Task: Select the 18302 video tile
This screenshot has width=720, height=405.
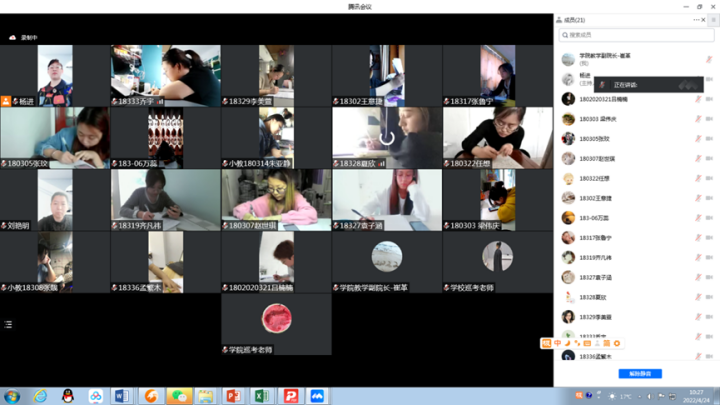Action: pyautogui.click(x=387, y=76)
